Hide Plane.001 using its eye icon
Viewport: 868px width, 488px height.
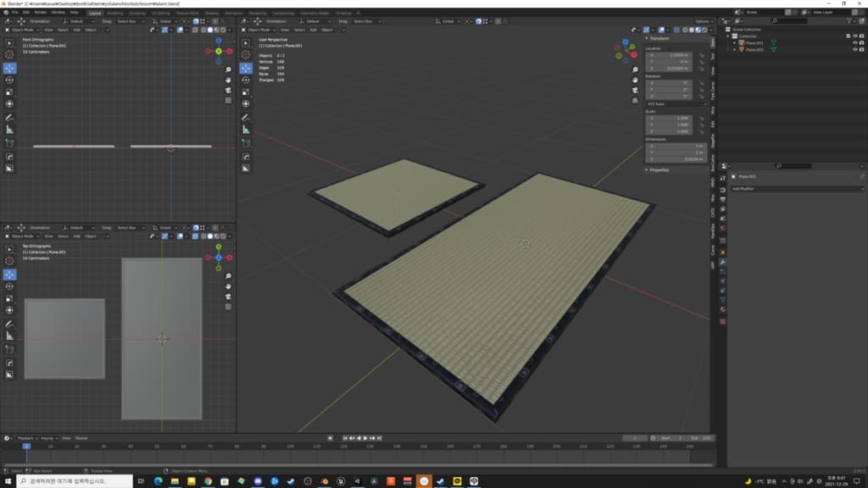[x=854, y=43]
